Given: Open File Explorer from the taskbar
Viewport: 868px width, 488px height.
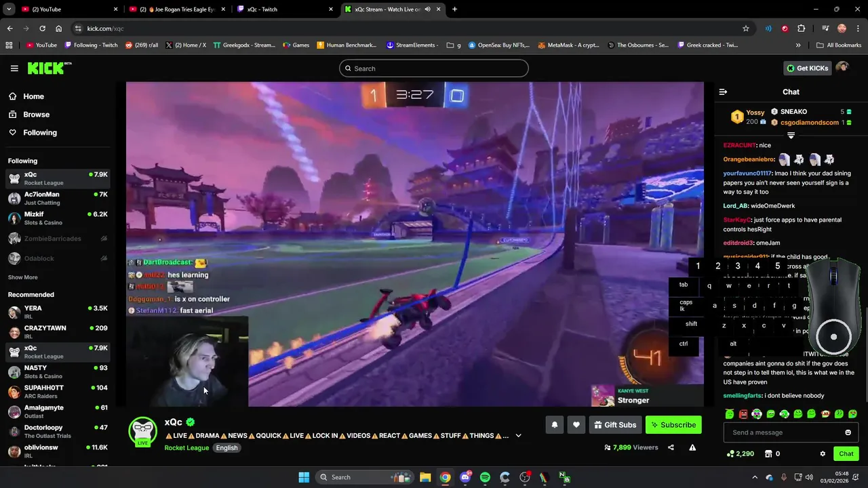Looking at the screenshot, I should (425, 477).
